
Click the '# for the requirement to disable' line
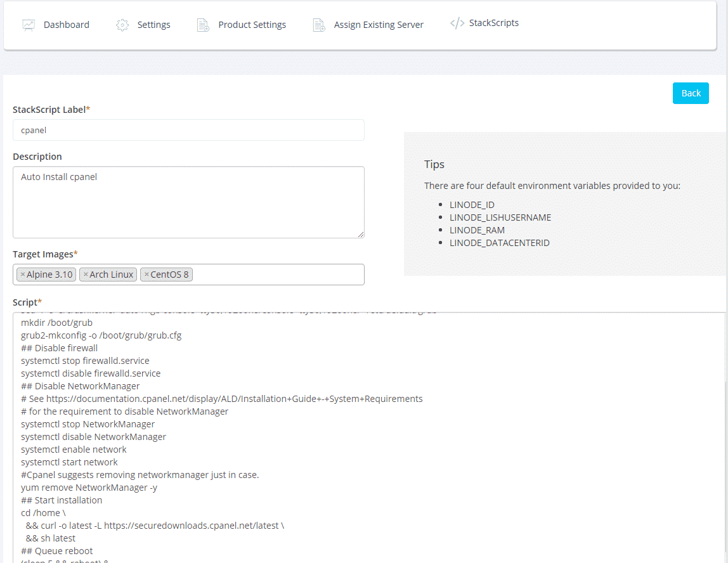tap(124, 411)
